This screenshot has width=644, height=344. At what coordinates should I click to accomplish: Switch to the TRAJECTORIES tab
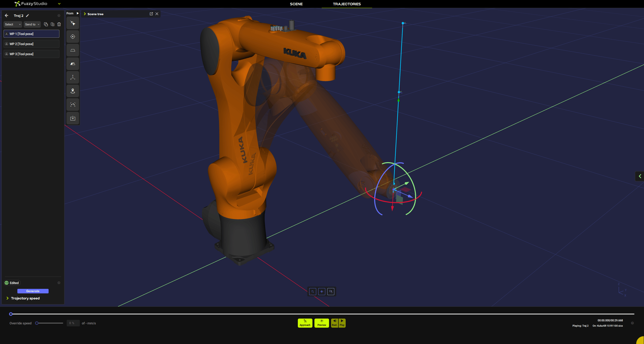click(x=347, y=4)
